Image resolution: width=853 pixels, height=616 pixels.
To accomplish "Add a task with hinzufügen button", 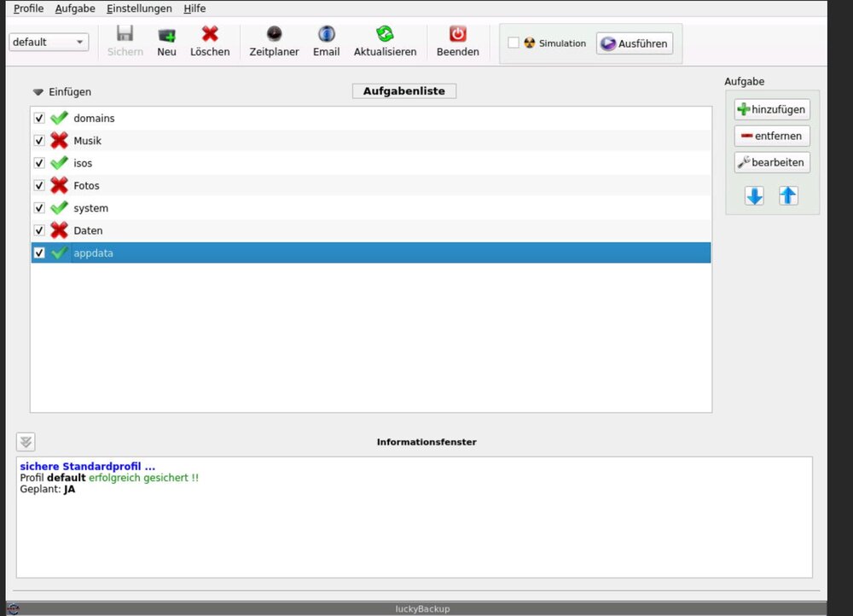I will pos(772,109).
